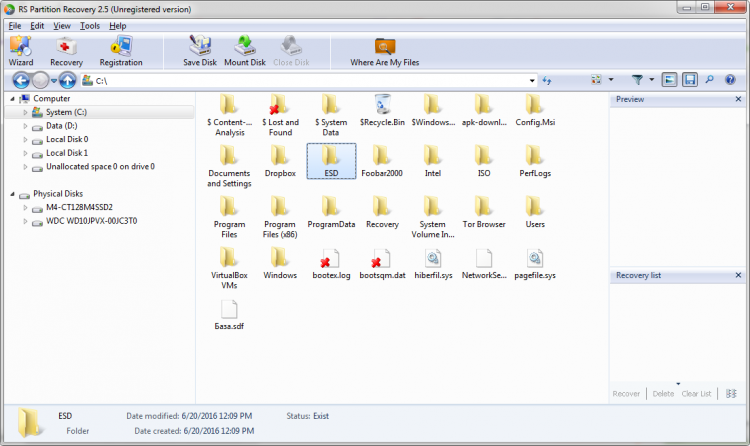The width and height of the screenshot is (750, 446).
Task: Open the view mode dropdown arrow
Action: pos(611,79)
